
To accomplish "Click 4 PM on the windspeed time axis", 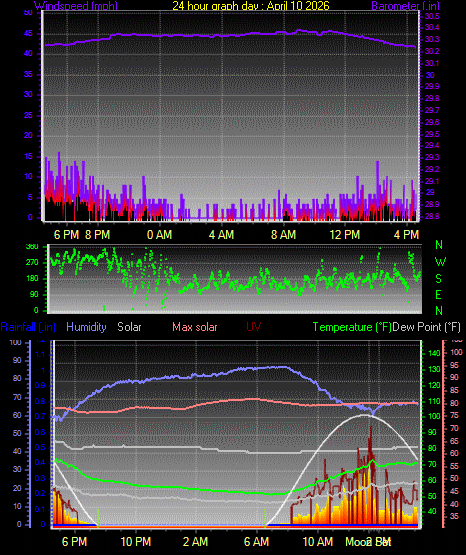I will [407, 235].
